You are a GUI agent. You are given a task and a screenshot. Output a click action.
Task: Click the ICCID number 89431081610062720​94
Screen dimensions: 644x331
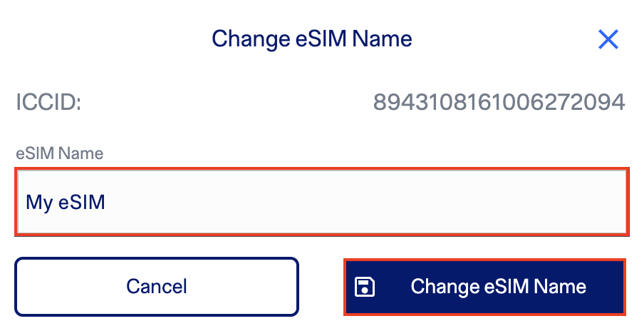click(x=499, y=102)
